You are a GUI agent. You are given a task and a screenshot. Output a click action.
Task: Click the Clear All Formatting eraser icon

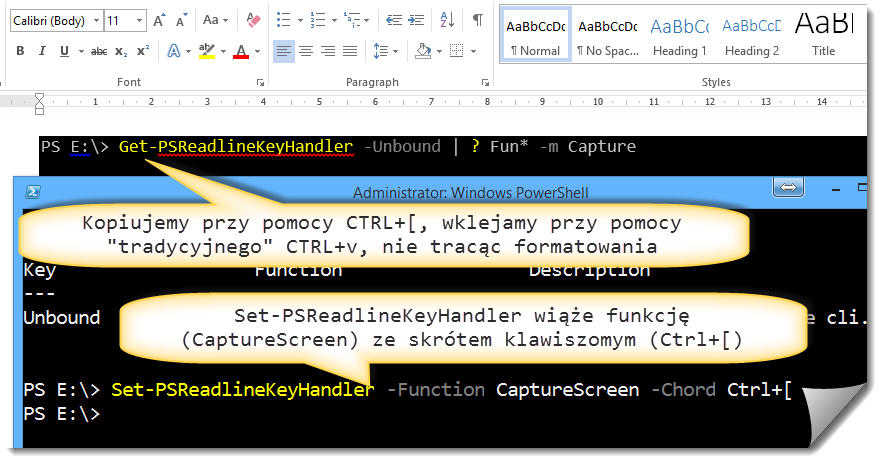click(x=252, y=19)
